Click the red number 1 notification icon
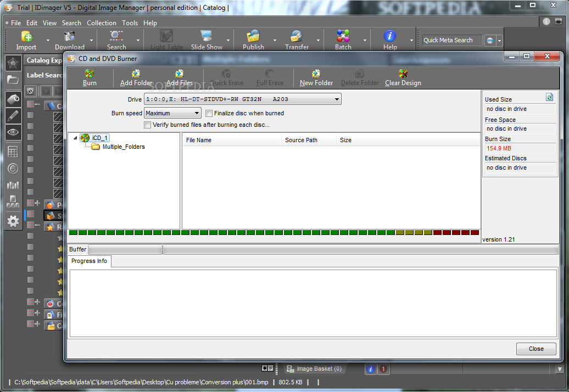The width and height of the screenshot is (569, 392). tap(383, 369)
